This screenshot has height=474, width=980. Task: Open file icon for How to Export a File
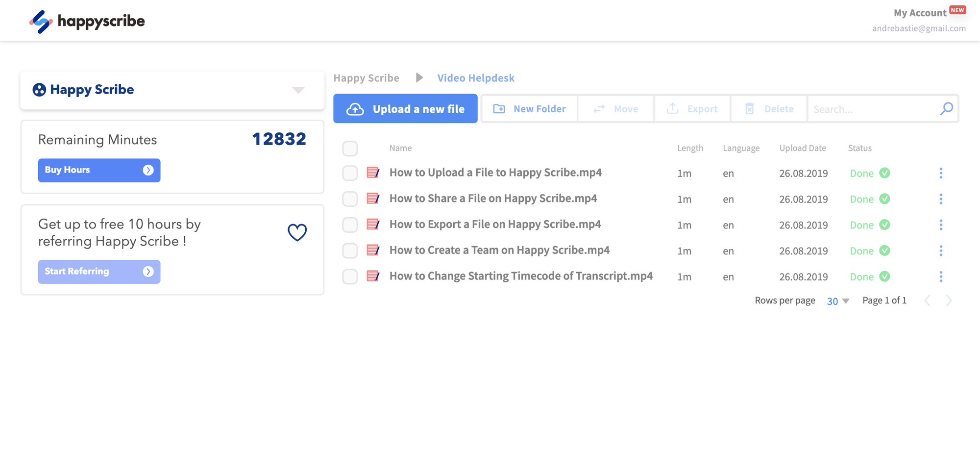click(x=373, y=225)
